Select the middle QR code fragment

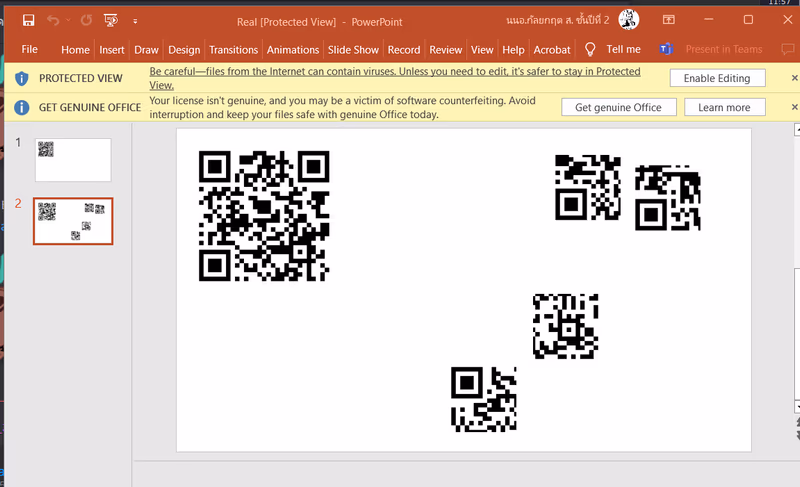coord(565,326)
